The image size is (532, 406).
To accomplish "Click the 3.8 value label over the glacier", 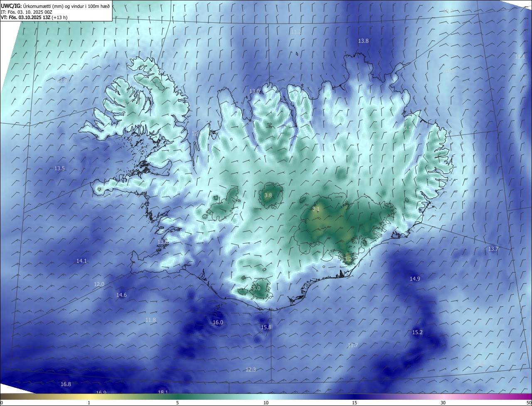I will [x=268, y=195].
